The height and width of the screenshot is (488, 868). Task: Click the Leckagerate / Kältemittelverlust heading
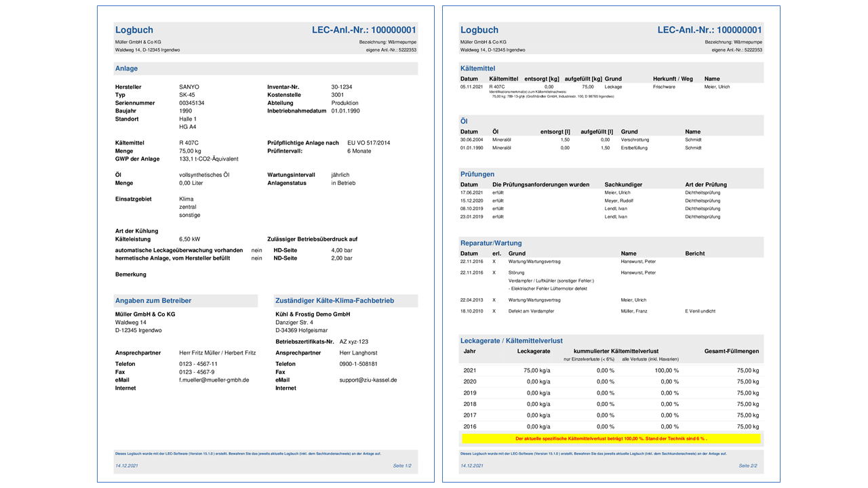point(511,340)
